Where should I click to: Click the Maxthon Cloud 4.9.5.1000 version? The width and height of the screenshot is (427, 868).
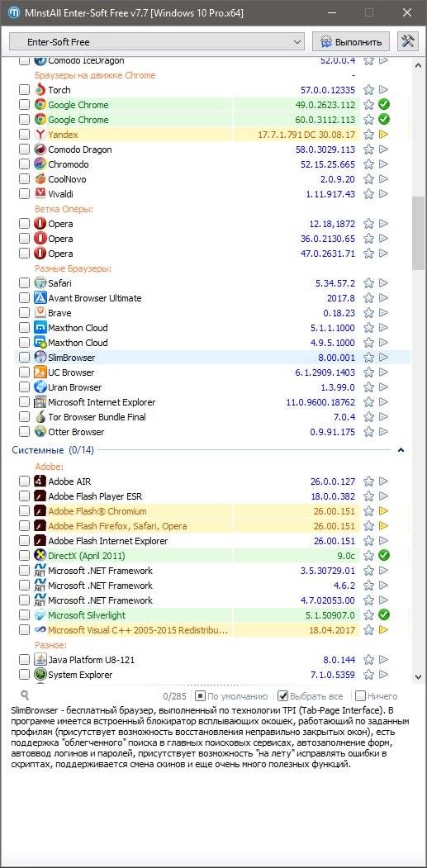333,343
